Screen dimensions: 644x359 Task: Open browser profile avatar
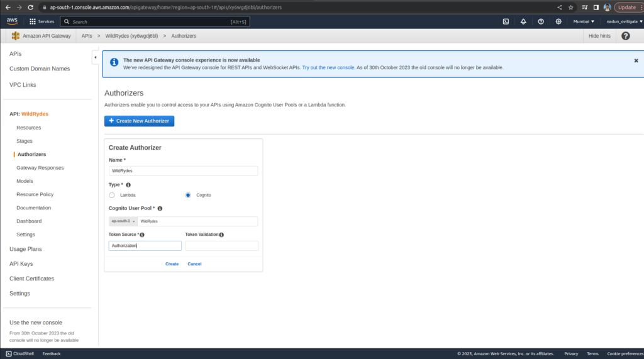pos(607,8)
